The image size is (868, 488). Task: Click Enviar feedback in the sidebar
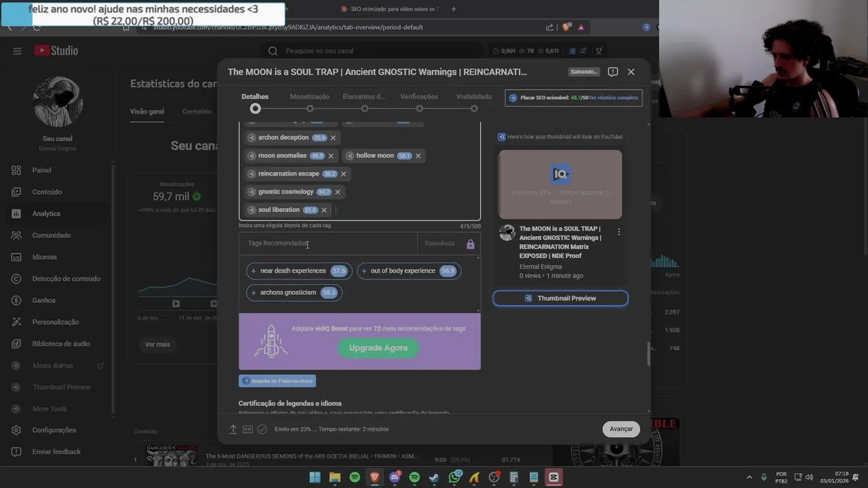point(56,451)
